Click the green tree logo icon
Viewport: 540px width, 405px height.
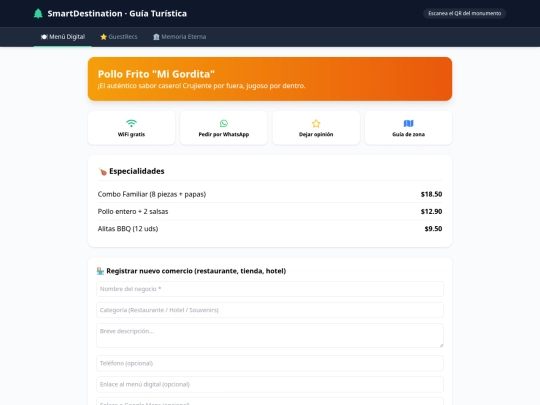(38, 13)
